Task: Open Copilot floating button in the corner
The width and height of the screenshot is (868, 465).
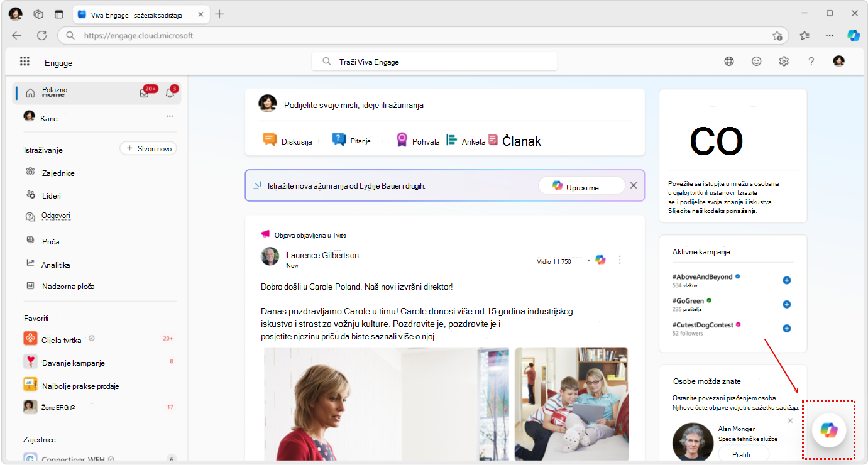Action: [829, 430]
